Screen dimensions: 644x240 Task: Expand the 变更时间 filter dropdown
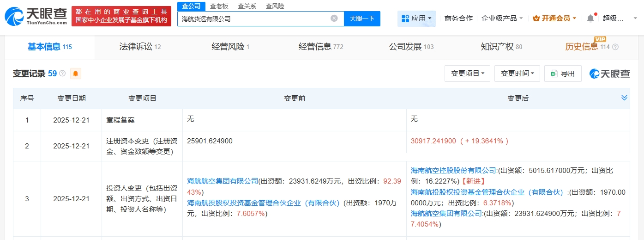517,74
